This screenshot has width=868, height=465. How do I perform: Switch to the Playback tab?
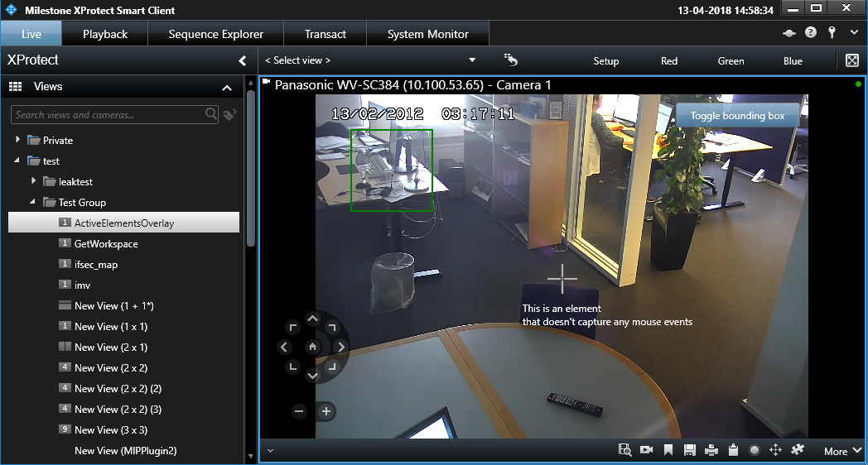point(105,34)
